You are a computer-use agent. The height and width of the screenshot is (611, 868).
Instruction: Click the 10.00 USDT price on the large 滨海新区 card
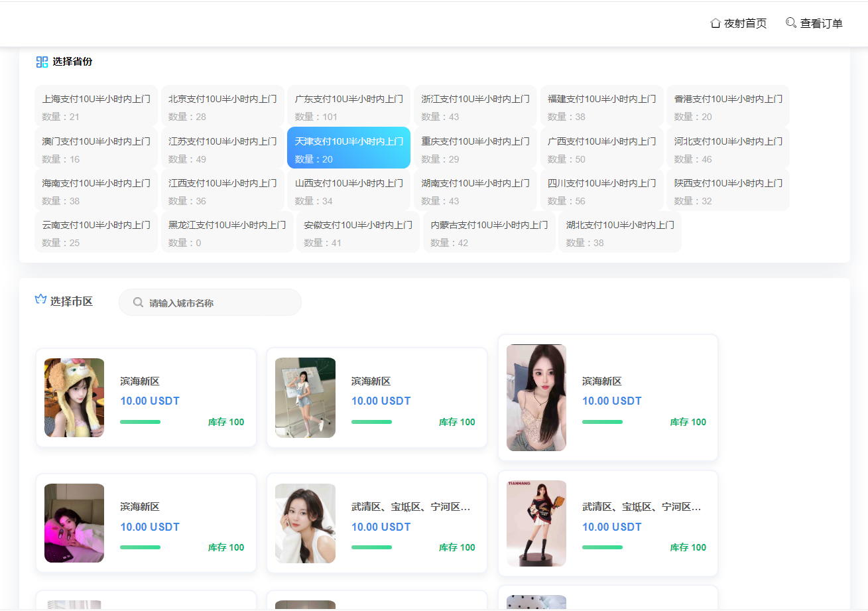coord(611,401)
